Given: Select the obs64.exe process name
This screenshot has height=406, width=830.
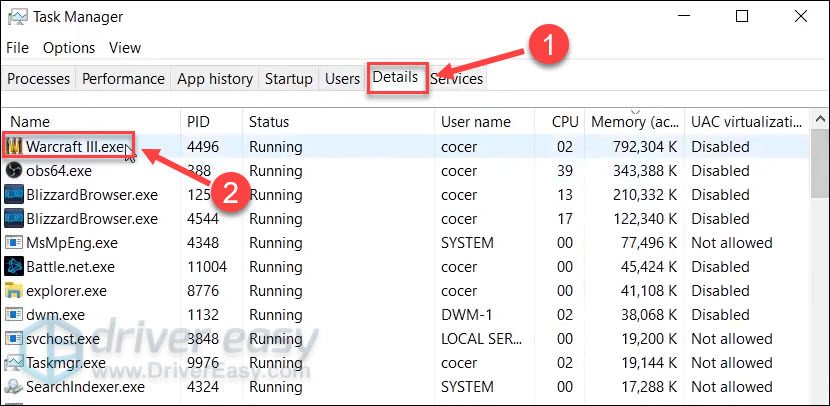Looking at the screenshot, I should [59, 171].
